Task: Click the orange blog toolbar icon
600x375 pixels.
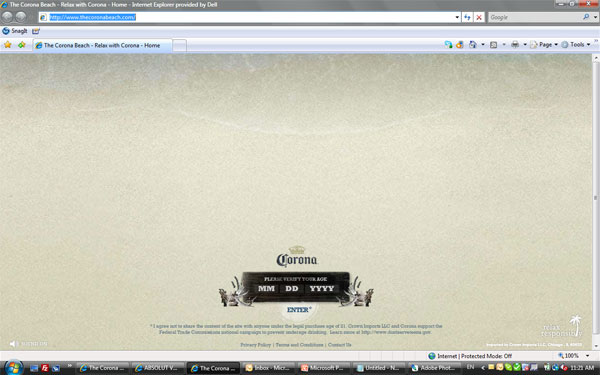Action: point(460,45)
